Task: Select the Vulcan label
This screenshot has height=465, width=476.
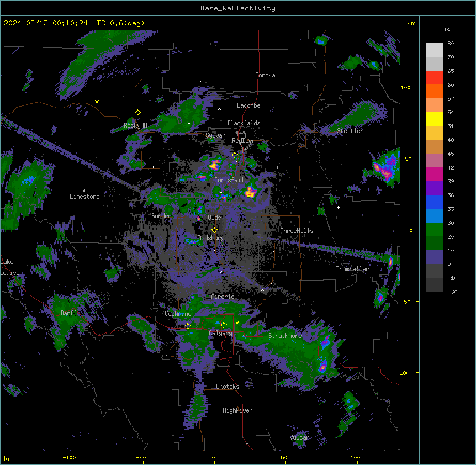Action: pos(300,437)
